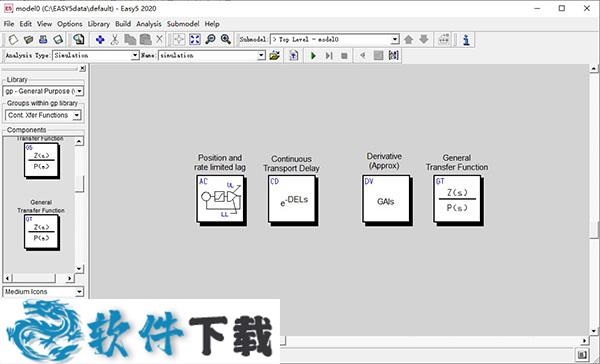Open the Build menu

tap(123, 24)
